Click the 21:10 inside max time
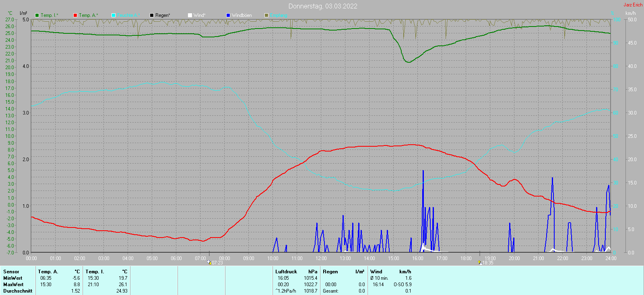 pyautogui.click(x=93, y=285)
